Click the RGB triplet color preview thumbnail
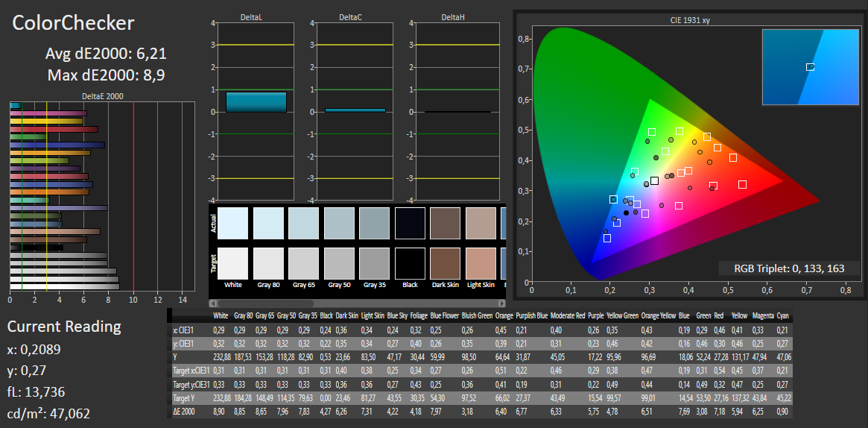This screenshot has height=428, width=868. 810,67
